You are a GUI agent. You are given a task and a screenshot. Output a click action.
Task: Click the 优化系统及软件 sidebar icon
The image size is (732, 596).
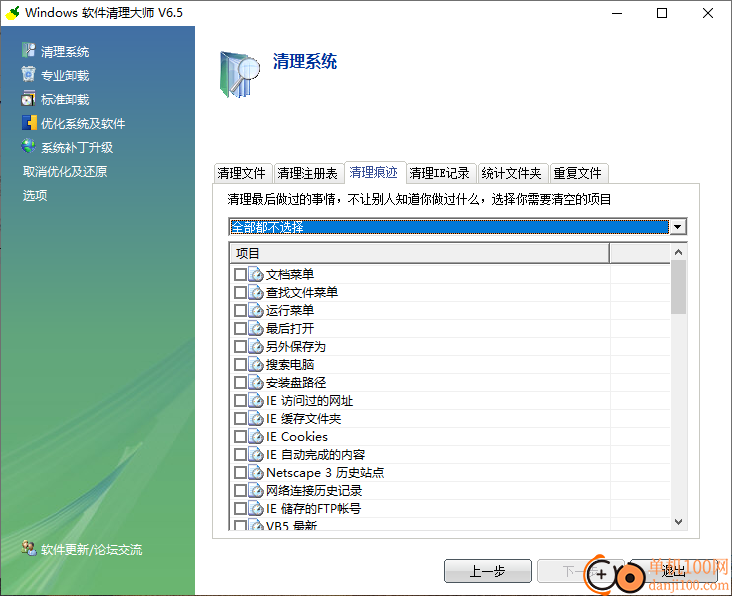pos(29,123)
